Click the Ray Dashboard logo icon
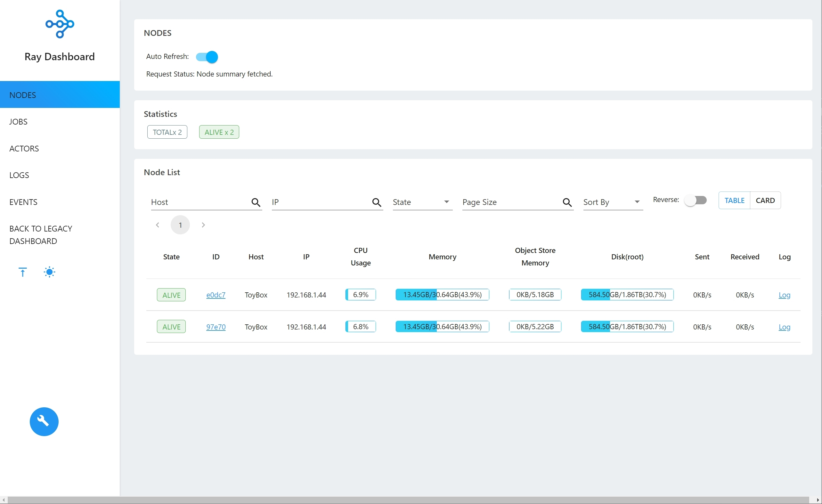The height and width of the screenshot is (504, 822). point(60,24)
